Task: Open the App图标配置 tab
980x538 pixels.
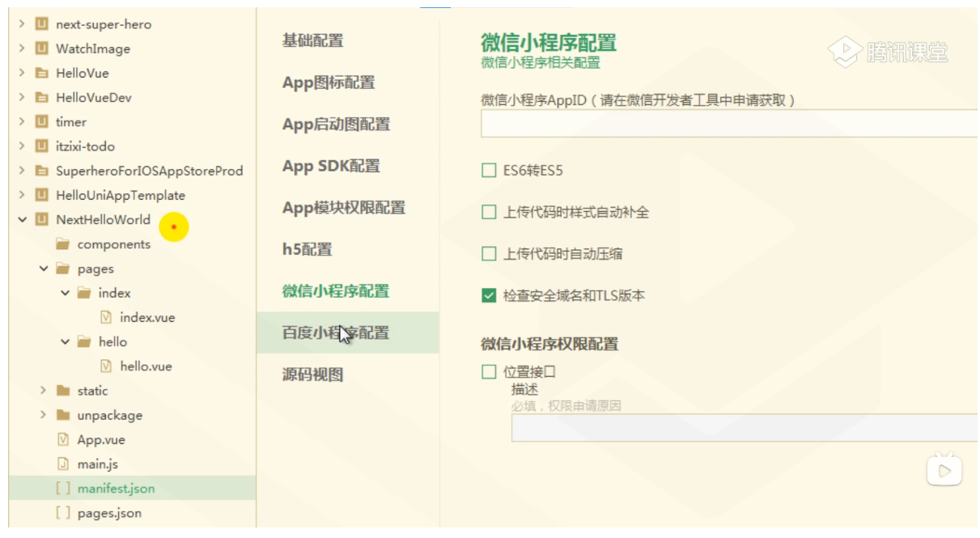Action: [329, 83]
